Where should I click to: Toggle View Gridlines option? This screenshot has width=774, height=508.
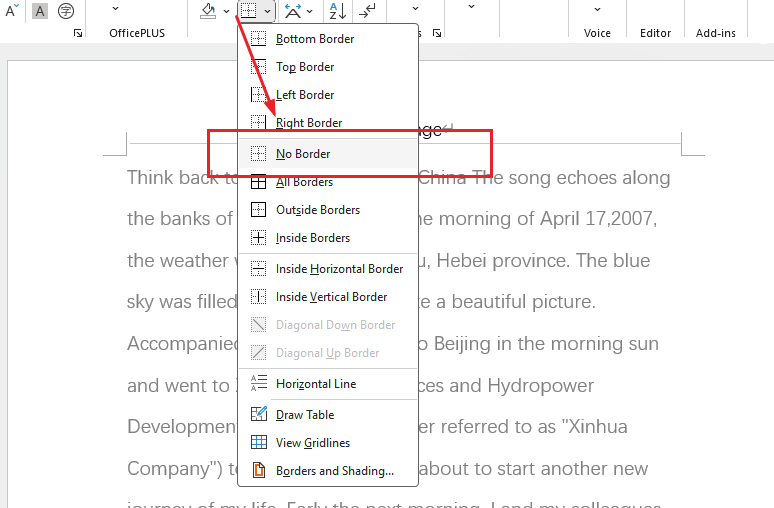[328, 443]
